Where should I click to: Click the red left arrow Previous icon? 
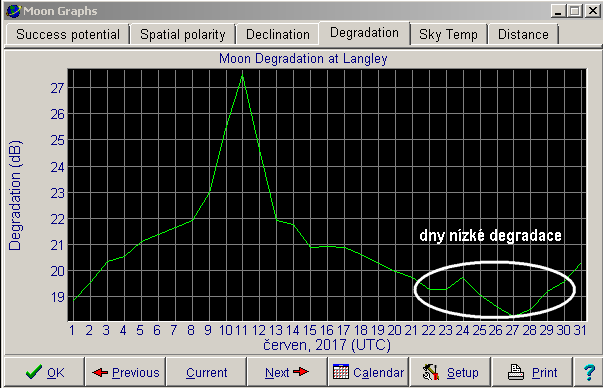coord(100,372)
